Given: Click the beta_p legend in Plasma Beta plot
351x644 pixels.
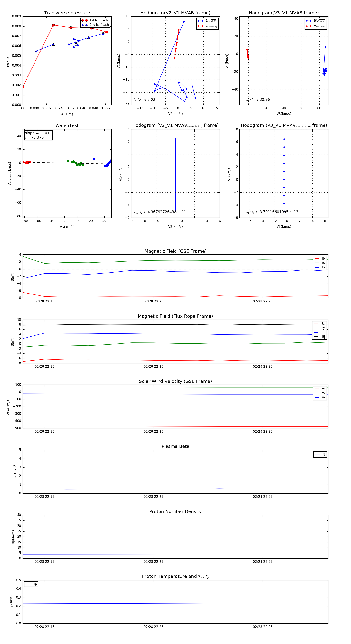Looking at the screenshot, I should click(x=320, y=454).
